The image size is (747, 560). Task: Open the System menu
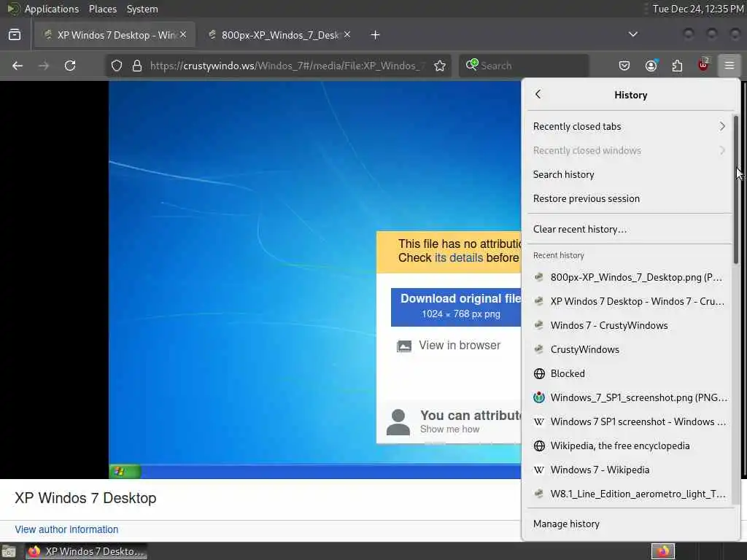[142, 9]
